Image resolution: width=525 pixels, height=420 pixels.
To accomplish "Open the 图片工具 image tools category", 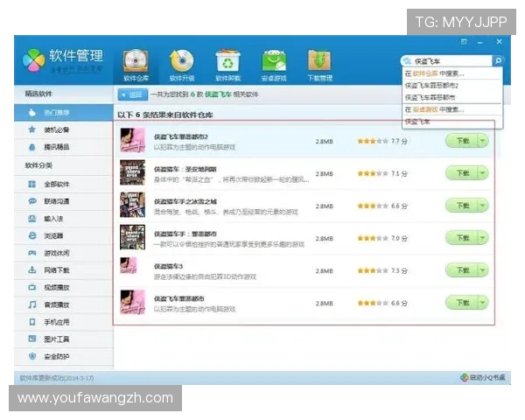I will [x=64, y=339].
